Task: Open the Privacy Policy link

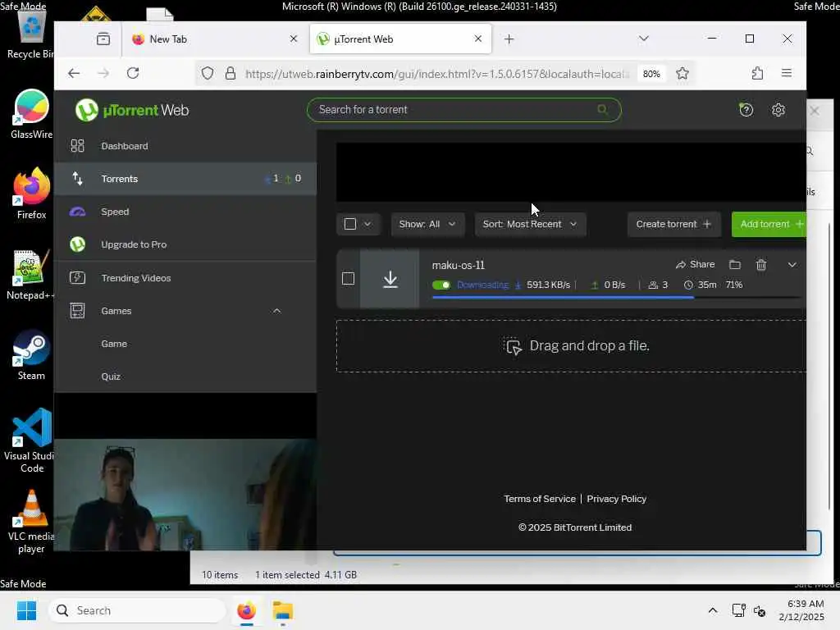Action: [616, 499]
